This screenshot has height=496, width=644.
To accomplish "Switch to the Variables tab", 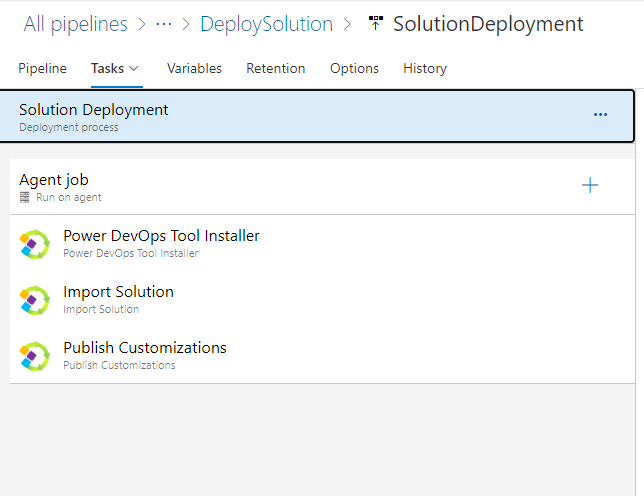I will pyautogui.click(x=194, y=68).
